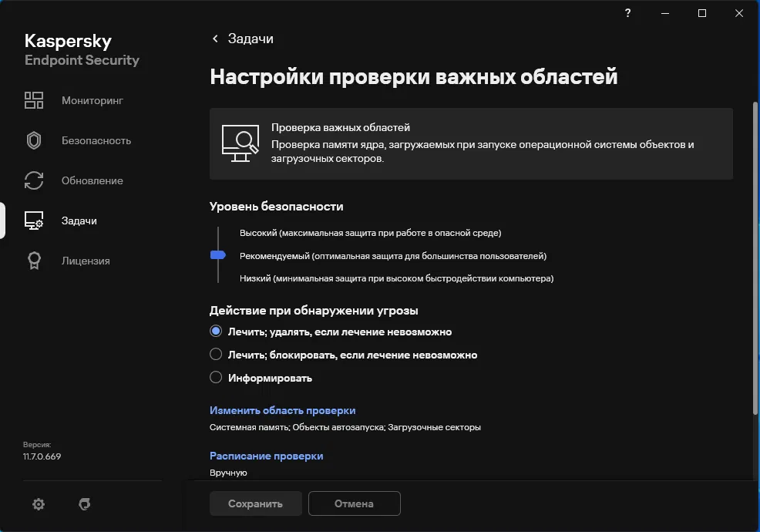The image size is (760, 532).
Task: Select Лечить; блокировать, если лечение невозможно
Action: [x=216, y=354]
